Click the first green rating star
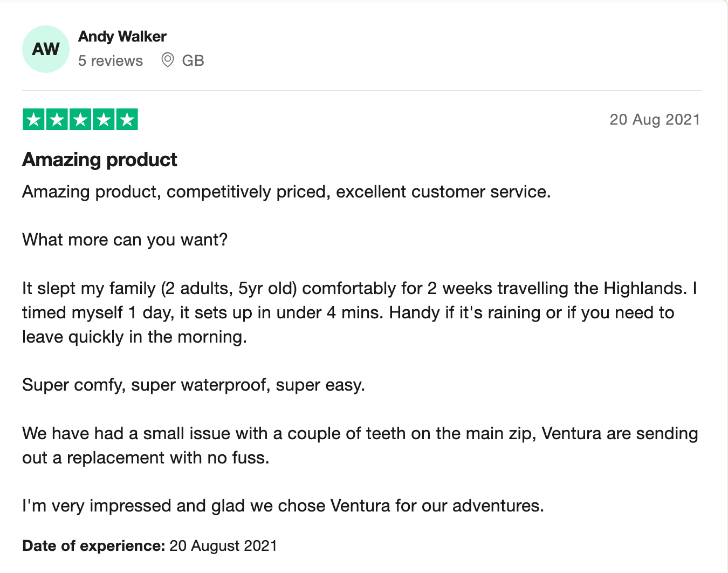The image size is (728, 573). pyautogui.click(x=33, y=120)
